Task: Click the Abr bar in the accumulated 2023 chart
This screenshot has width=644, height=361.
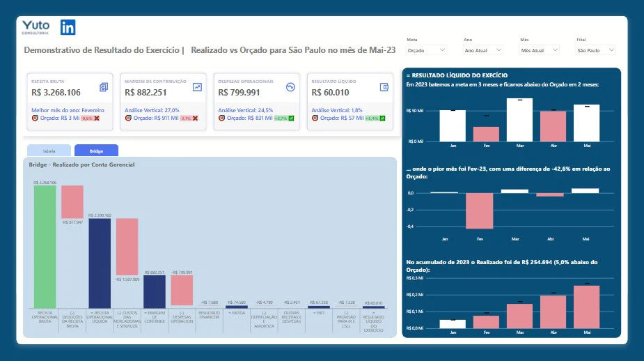Action: 553,312
